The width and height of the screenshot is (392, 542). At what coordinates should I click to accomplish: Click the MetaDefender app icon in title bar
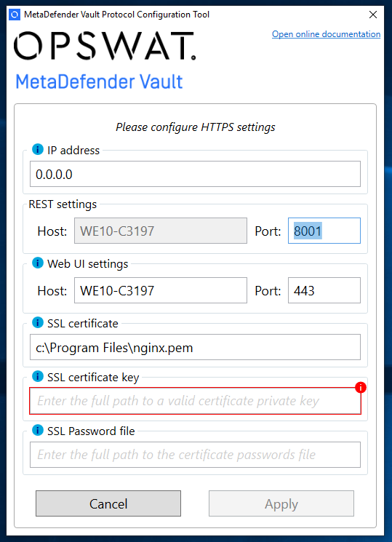coord(15,15)
